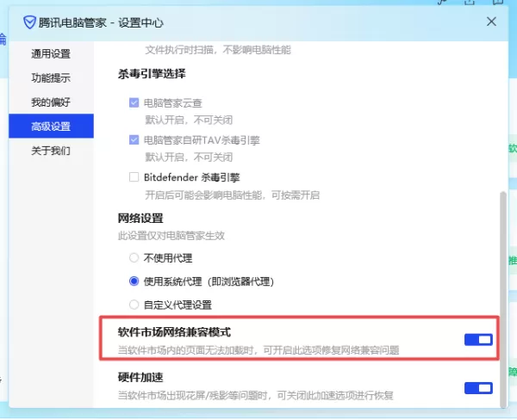Click the 杀毒引擎选择 heading
The height and width of the screenshot is (420, 517).
click(x=152, y=74)
